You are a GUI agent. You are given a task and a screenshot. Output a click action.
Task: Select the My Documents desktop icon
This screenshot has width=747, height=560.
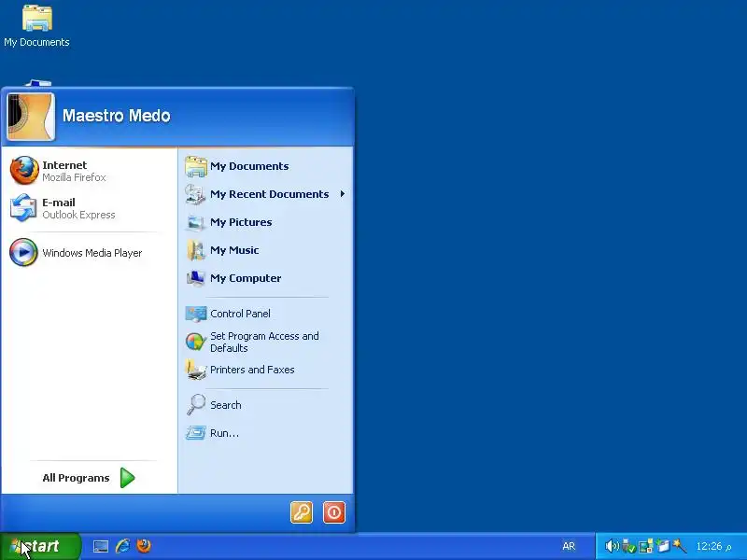point(36,26)
